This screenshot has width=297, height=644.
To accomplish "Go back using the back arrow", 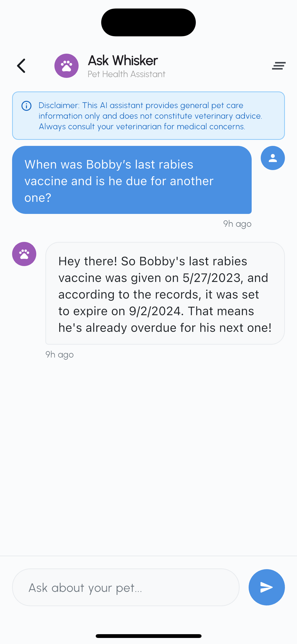I will click(21, 66).
